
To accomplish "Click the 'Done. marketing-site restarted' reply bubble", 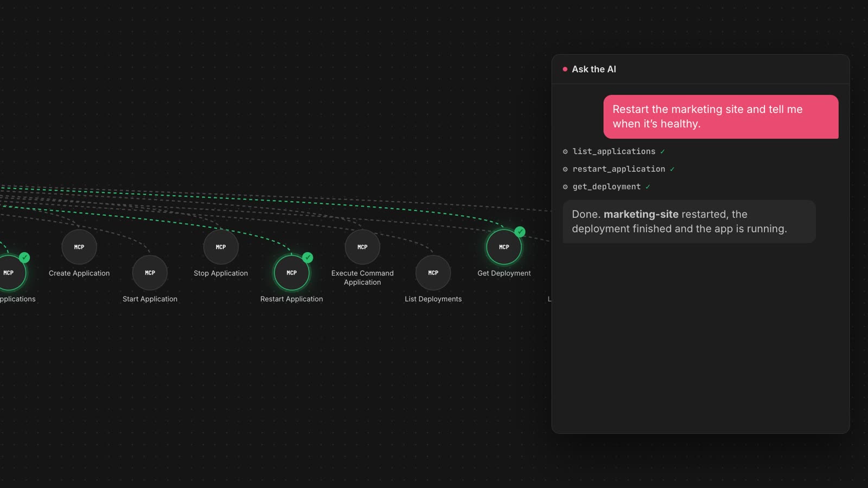I will [x=689, y=221].
